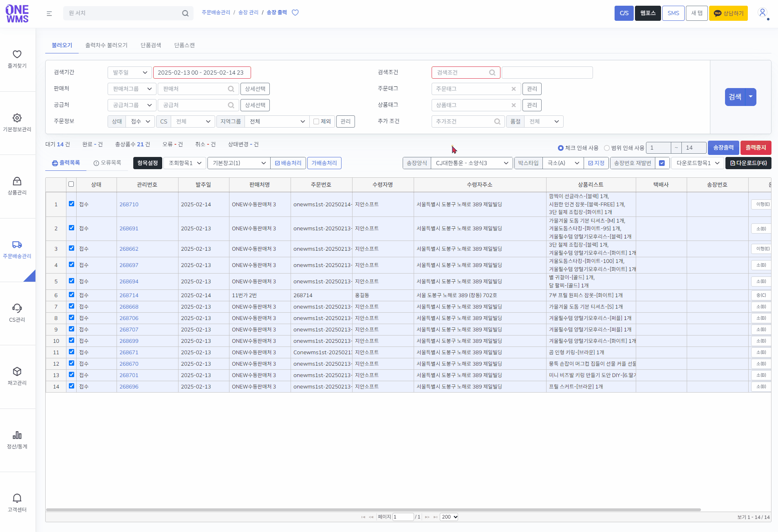Click the red 출력중지 button

click(x=756, y=148)
